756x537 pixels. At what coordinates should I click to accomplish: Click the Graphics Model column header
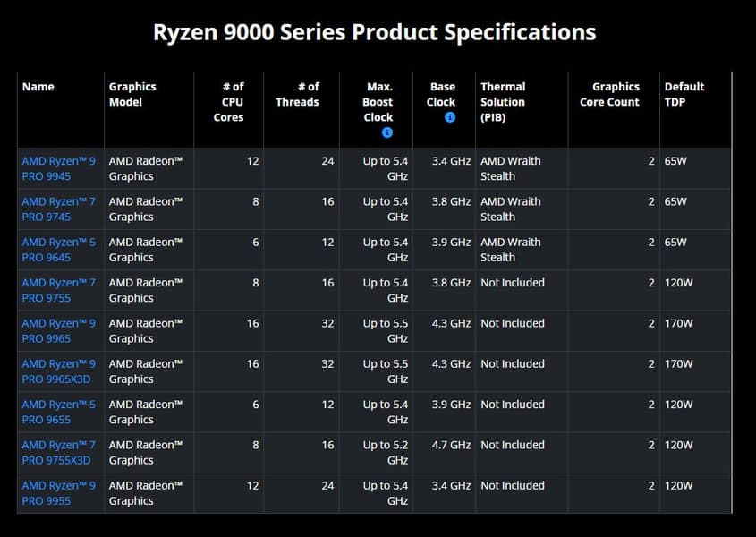click(132, 94)
